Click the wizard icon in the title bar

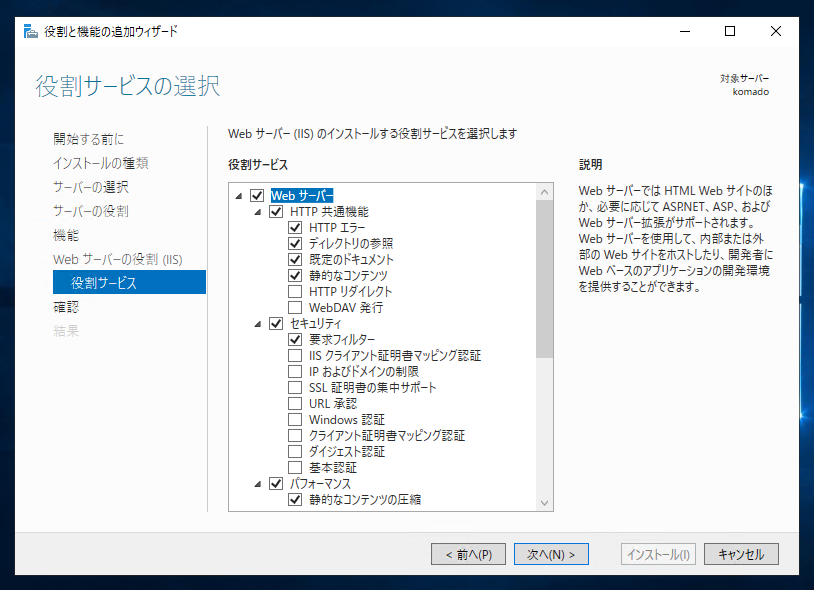31,32
